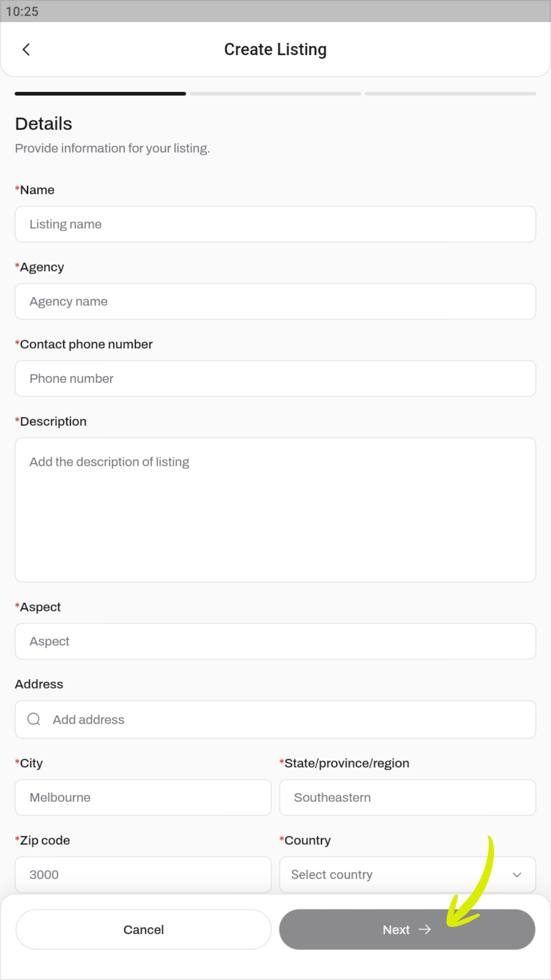This screenshot has width=551, height=980.
Task: Select the Phone number field
Action: click(x=275, y=379)
